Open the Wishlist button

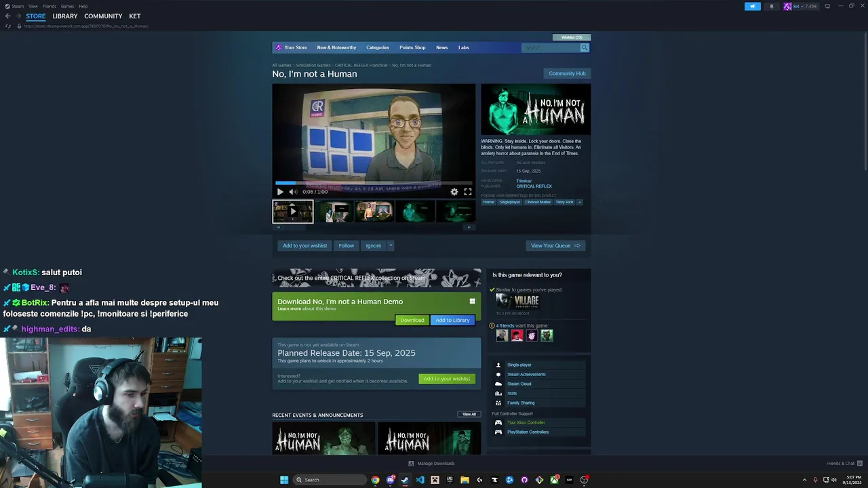coord(572,37)
